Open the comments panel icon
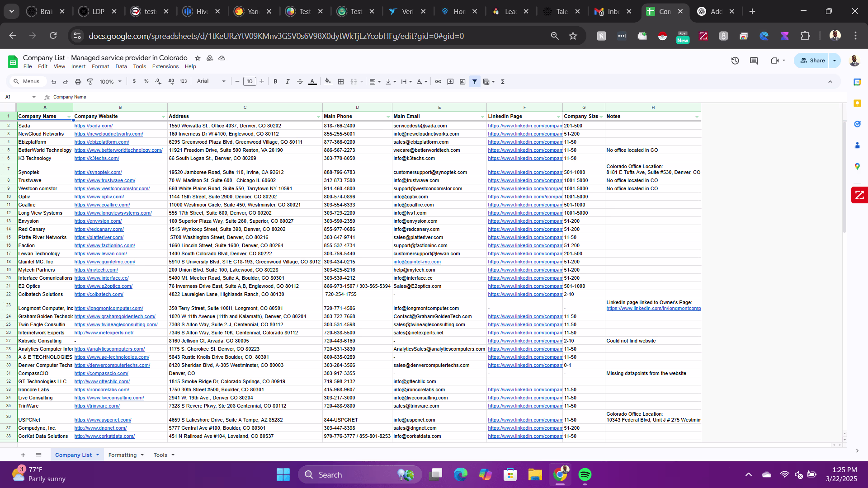The image size is (868, 488). pos(754,61)
